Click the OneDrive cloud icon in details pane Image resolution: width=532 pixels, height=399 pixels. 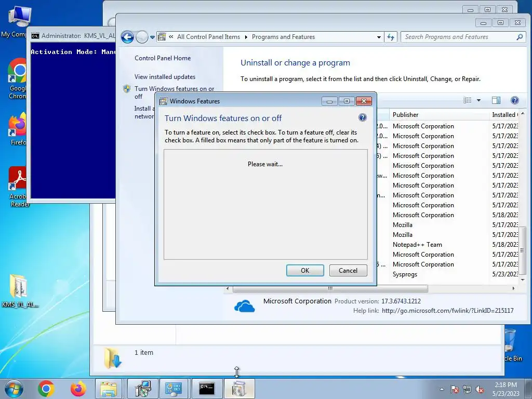coord(244,306)
